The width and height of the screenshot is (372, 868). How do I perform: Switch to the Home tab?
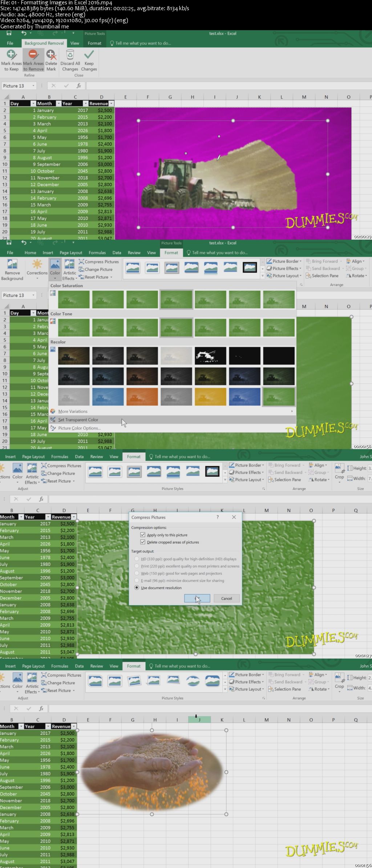[30, 253]
